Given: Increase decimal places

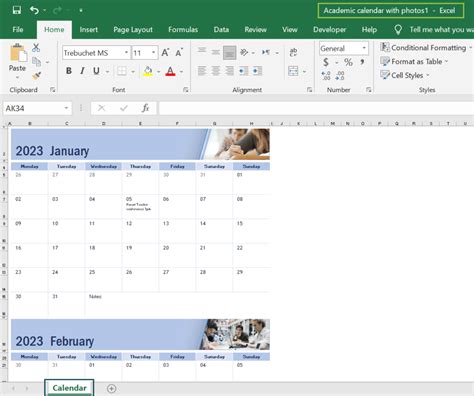Looking at the screenshot, I should tap(326, 76).
